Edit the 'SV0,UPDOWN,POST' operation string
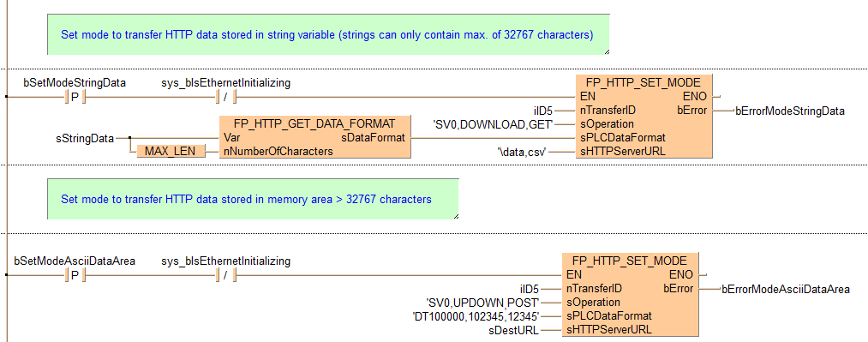Viewport: 868px width, 342px height. (x=482, y=303)
